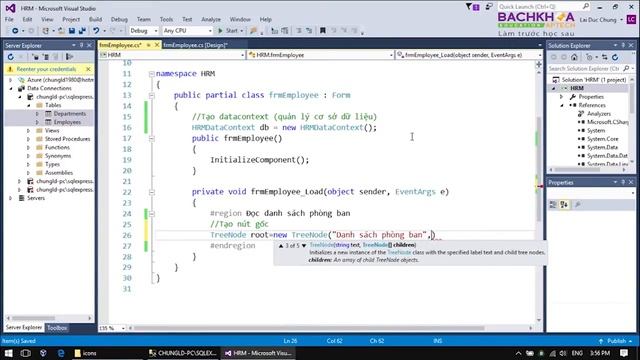Viewport: 640px width, 360px height.
Task: Expand the Views folder node
Action: (x=28, y=131)
